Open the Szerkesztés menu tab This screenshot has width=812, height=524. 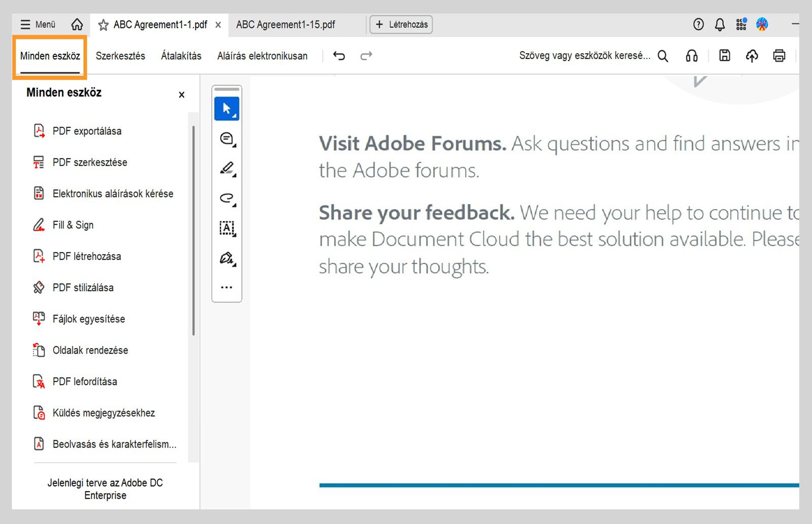pos(120,56)
